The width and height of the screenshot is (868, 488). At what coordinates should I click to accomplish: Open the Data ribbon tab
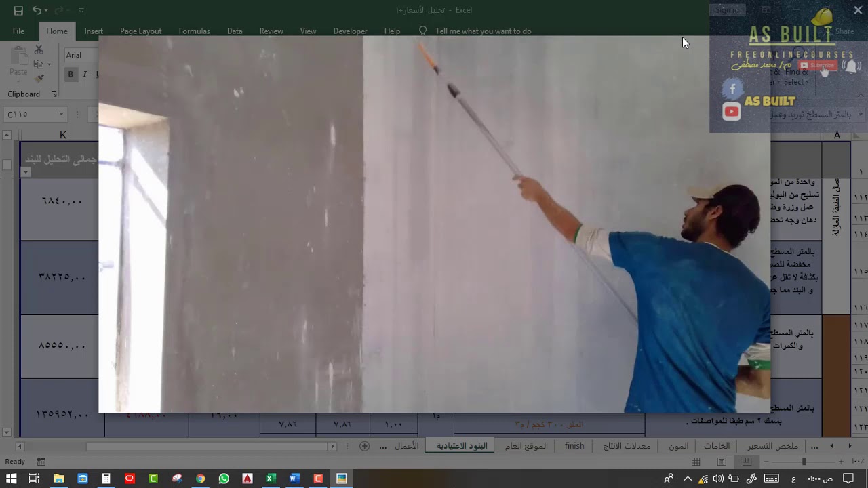[x=235, y=31]
